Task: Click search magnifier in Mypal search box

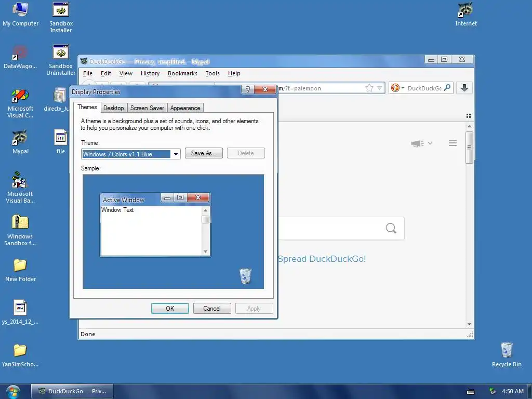Action: tap(447, 88)
